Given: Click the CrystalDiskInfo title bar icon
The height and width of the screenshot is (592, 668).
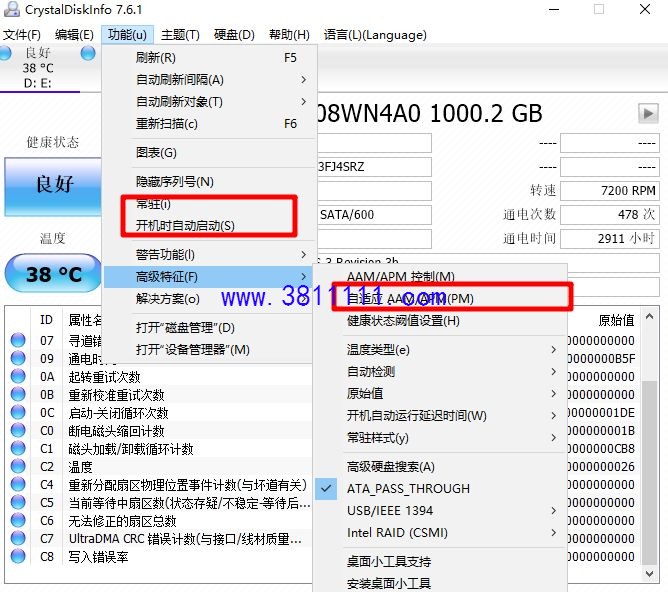Looking at the screenshot, I should (x=11, y=9).
